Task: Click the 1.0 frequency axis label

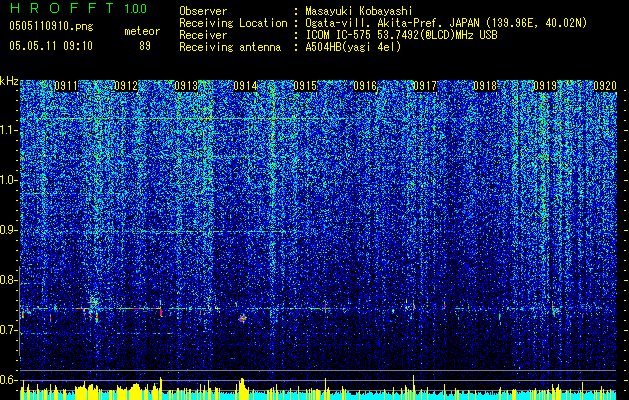Action: coord(9,180)
